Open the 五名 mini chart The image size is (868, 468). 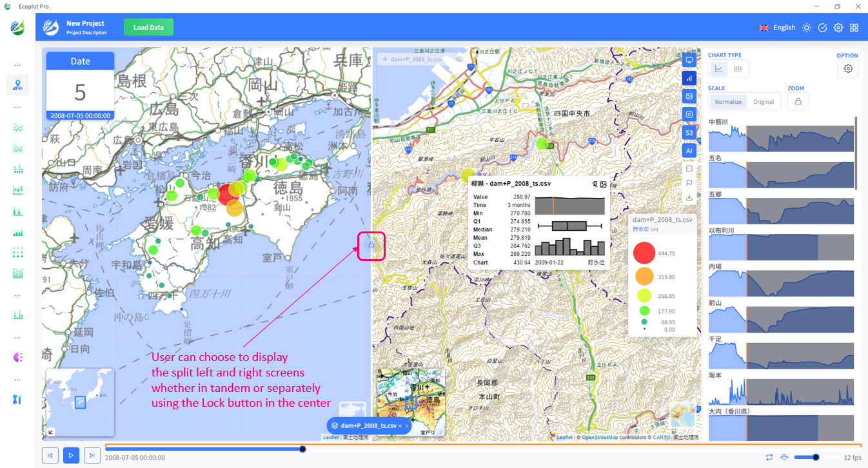tap(781, 174)
